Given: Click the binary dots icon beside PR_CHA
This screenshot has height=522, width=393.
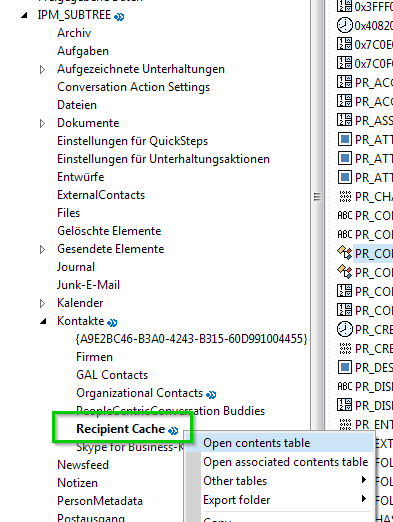Looking at the screenshot, I should pos(345,196).
